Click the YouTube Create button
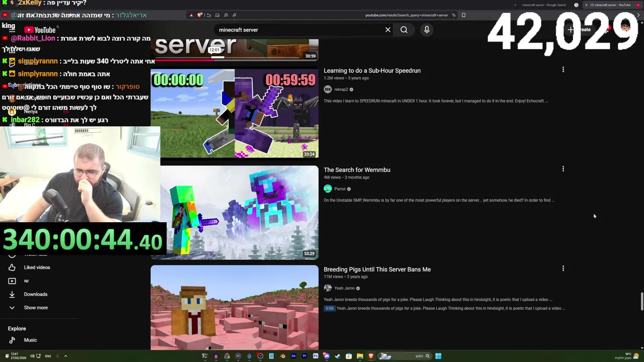Viewport: 644px width, 362px height. tap(580, 30)
